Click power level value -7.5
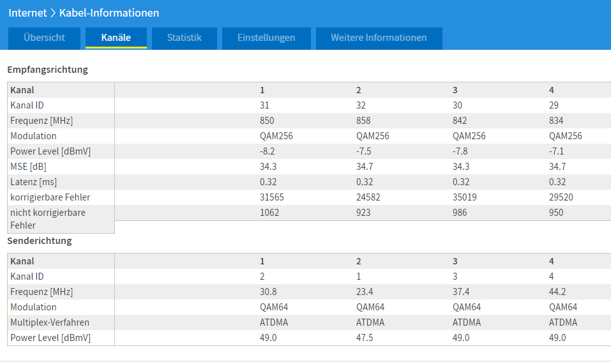The image size is (611, 364). [x=363, y=151]
